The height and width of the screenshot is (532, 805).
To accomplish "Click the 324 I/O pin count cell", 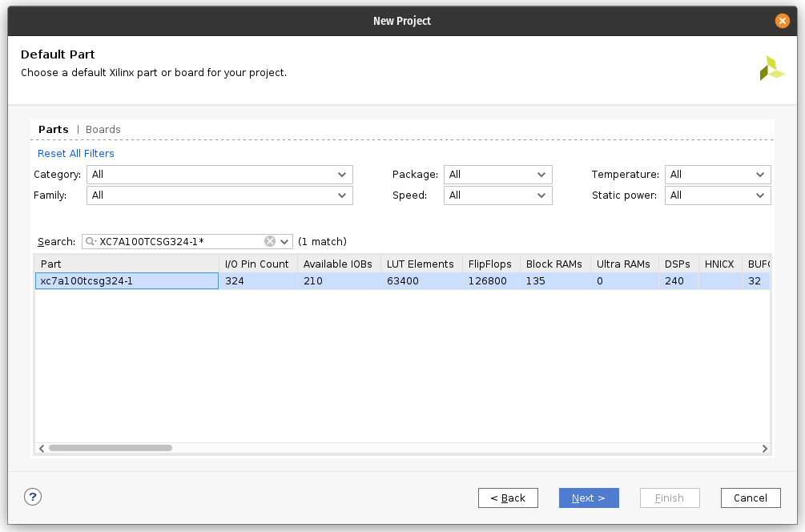I will [x=258, y=281].
